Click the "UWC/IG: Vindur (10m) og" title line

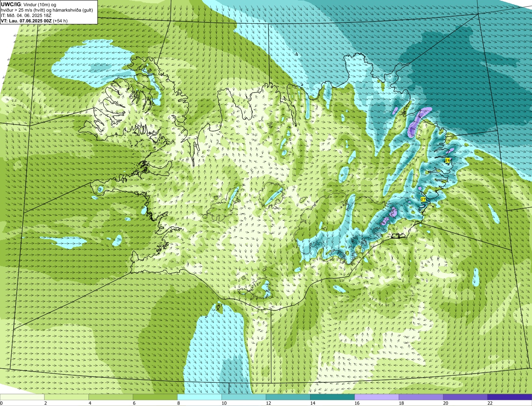pos(28,5)
